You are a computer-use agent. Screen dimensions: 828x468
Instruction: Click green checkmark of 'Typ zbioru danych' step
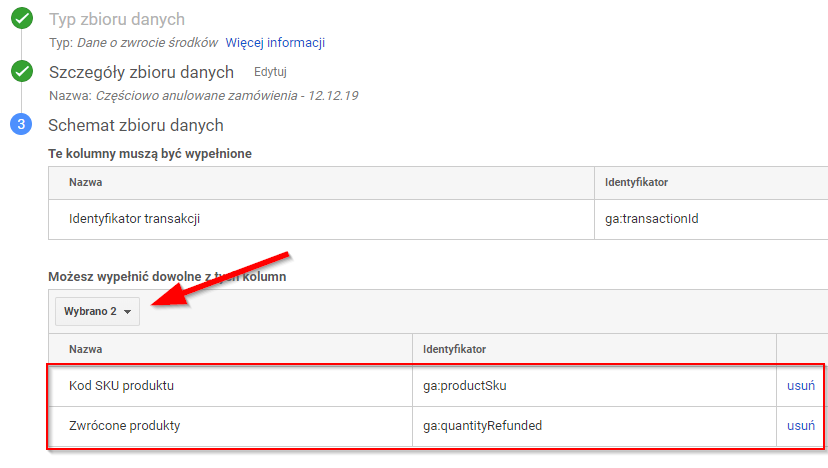pos(22,18)
